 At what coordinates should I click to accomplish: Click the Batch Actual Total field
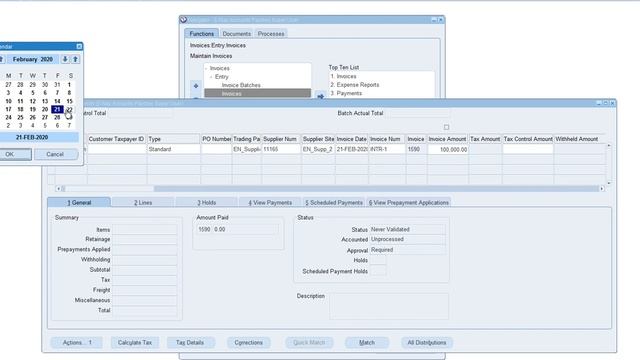coord(419,113)
